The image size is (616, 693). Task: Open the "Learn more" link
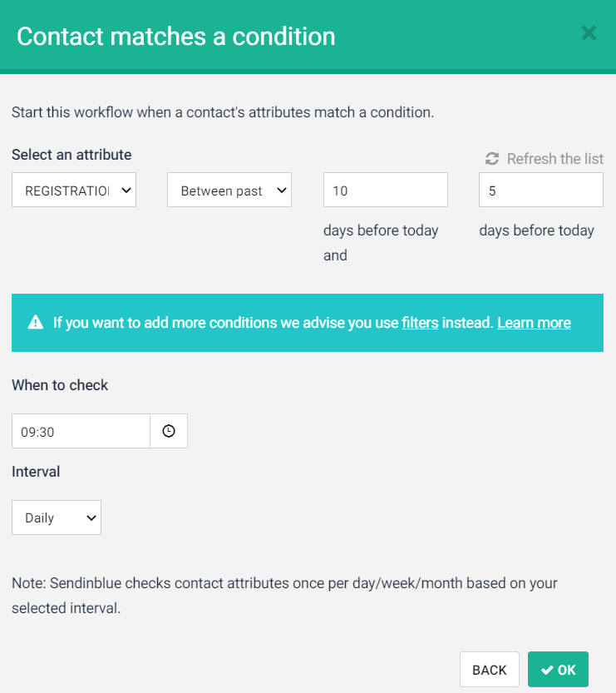coord(534,323)
